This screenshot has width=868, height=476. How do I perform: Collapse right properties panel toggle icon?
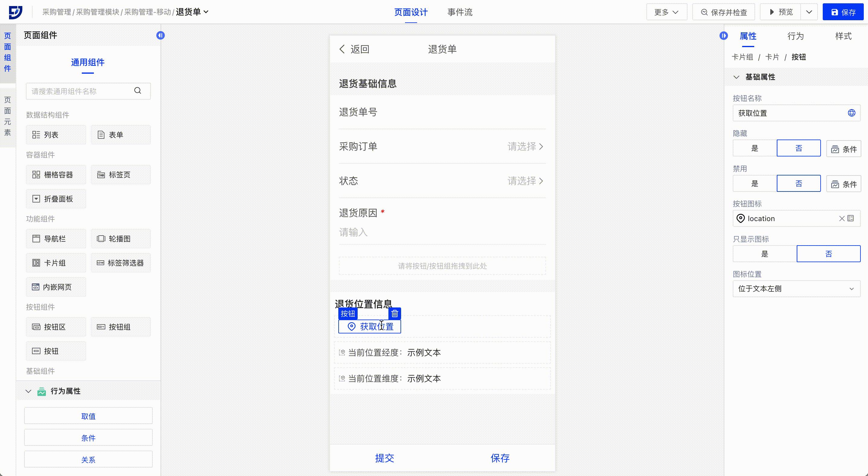point(723,36)
